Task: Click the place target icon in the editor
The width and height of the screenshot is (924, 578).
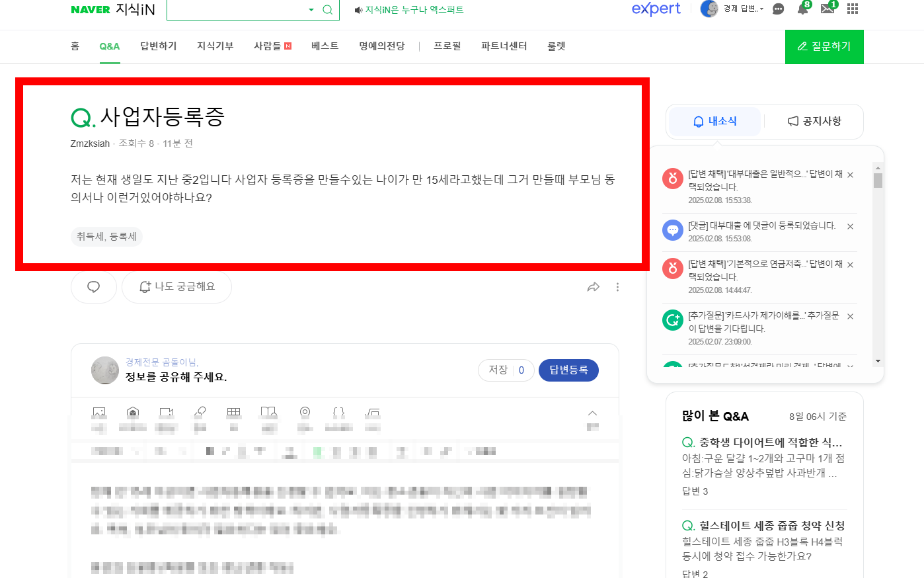Action: [x=305, y=413]
